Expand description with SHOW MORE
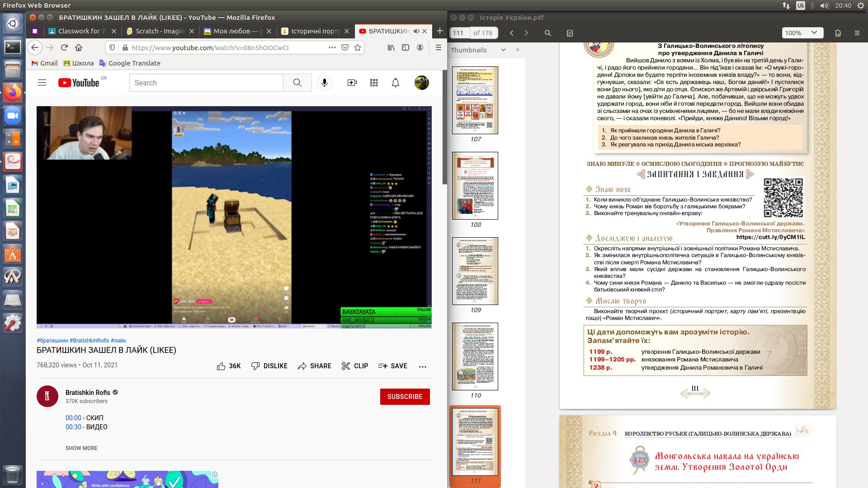The width and height of the screenshot is (868, 488). [81, 448]
